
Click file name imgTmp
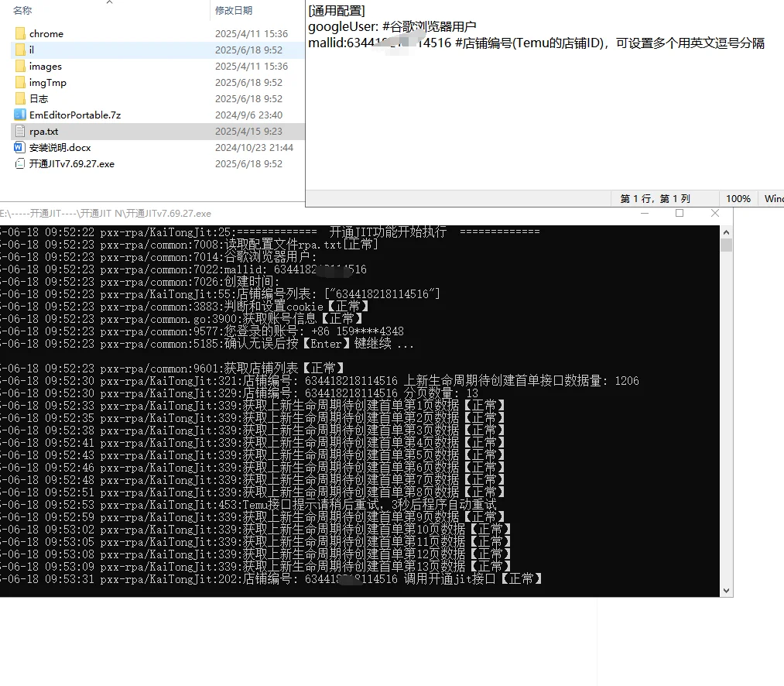pos(47,83)
